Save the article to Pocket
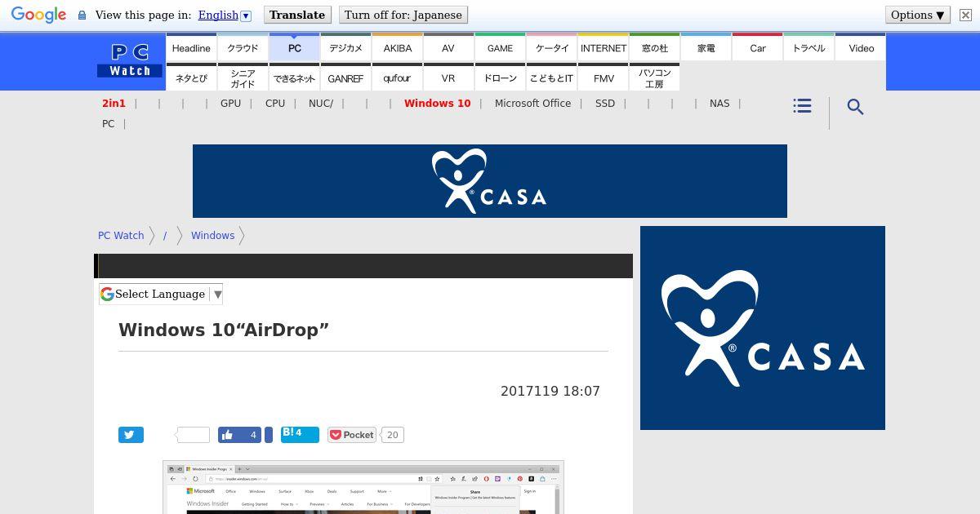 point(352,435)
